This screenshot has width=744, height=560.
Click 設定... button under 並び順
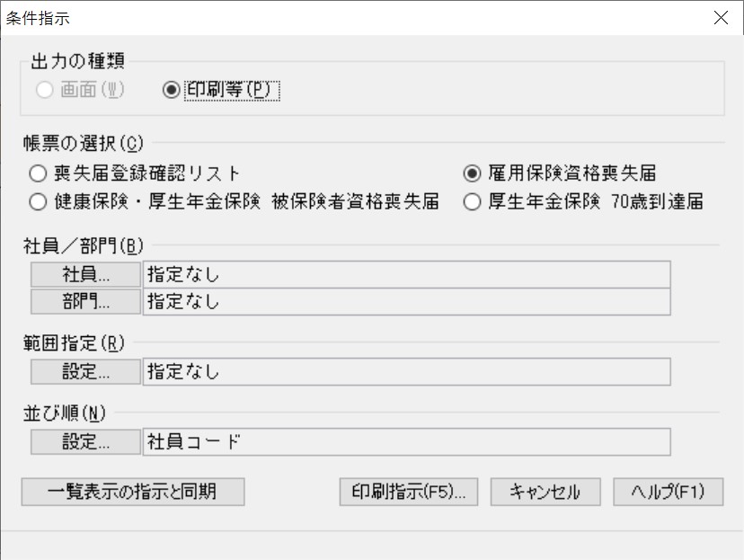[86, 442]
